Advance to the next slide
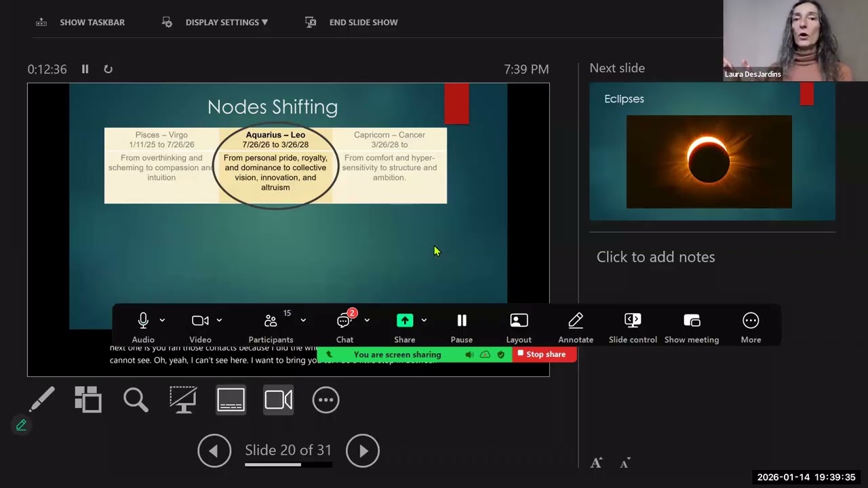Screen dimensions: 868x488 [x=363, y=451]
